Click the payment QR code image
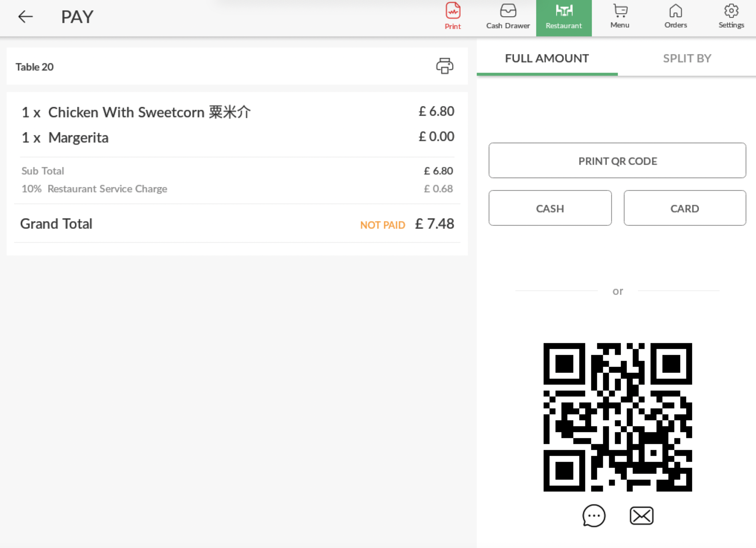The width and height of the screenshot is (756, 548). coord(617,417)
